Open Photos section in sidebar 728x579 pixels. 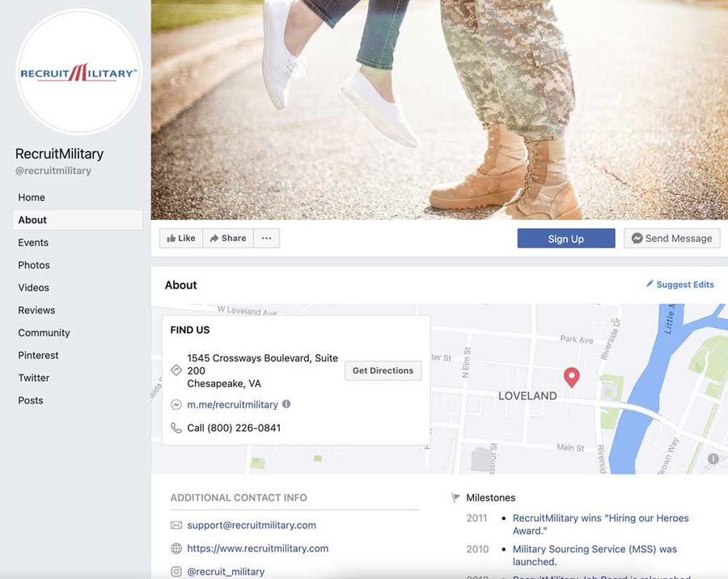pyautogui.click(x=34, y=265)
